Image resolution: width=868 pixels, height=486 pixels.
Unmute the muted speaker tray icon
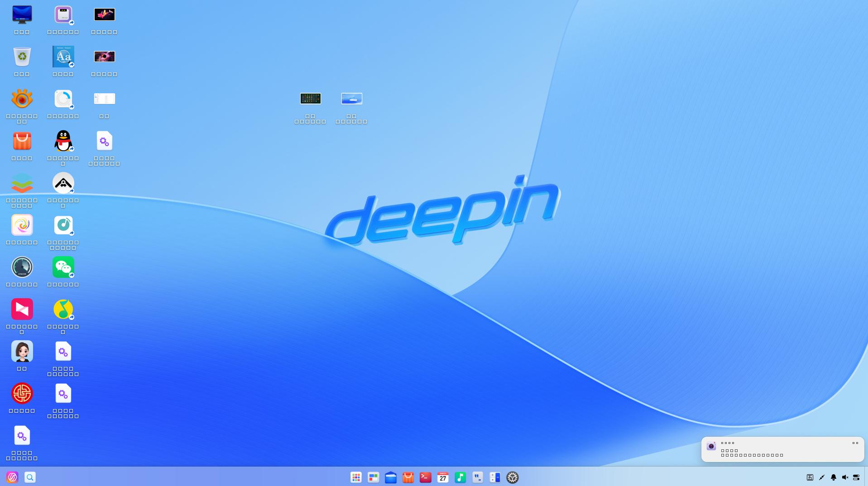845,477
